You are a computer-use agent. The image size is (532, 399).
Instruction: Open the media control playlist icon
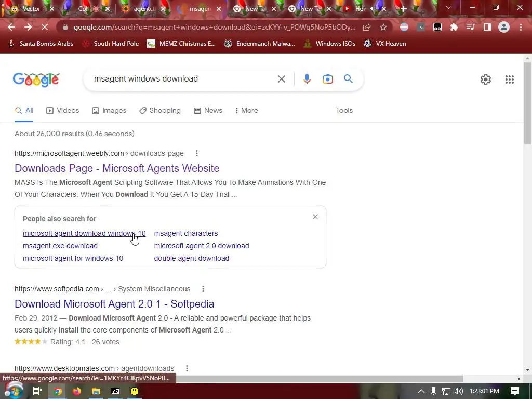click(x=471, y=27)
